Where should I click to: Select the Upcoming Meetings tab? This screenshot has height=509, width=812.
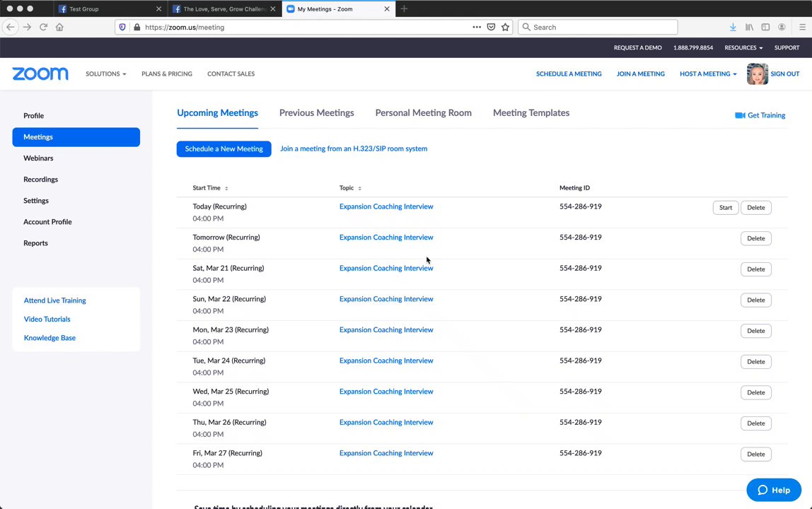point(218,113)
